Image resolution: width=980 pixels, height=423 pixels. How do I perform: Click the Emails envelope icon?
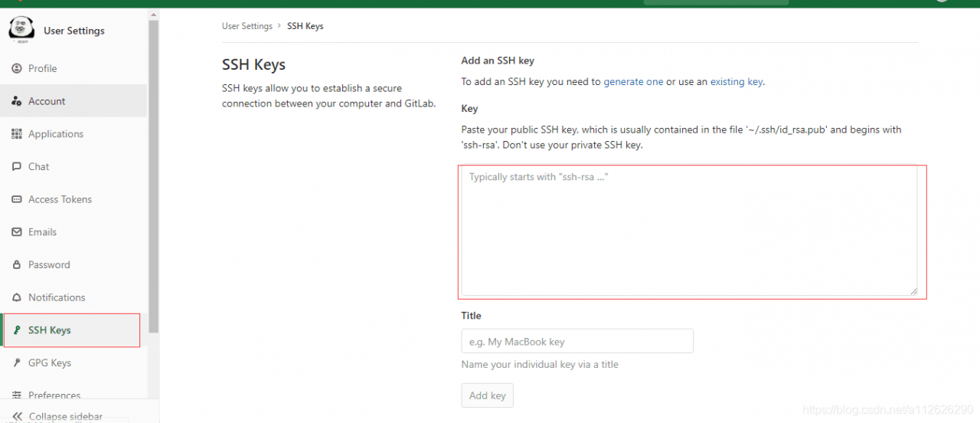(17, 232)
